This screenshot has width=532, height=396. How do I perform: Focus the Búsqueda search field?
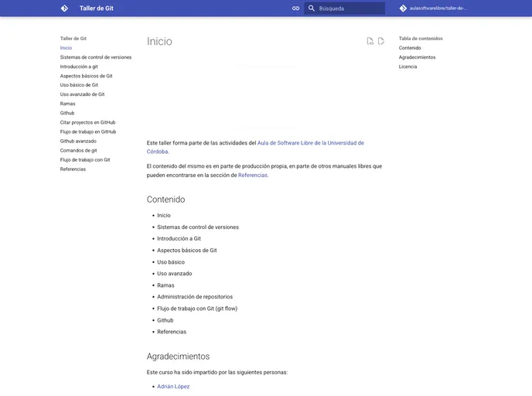click(x=344, y=9)
